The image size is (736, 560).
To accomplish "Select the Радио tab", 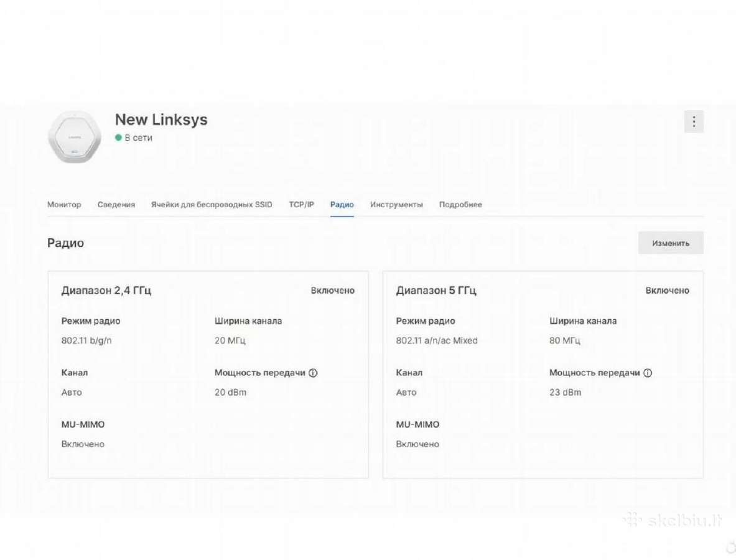I will (342, 205).
